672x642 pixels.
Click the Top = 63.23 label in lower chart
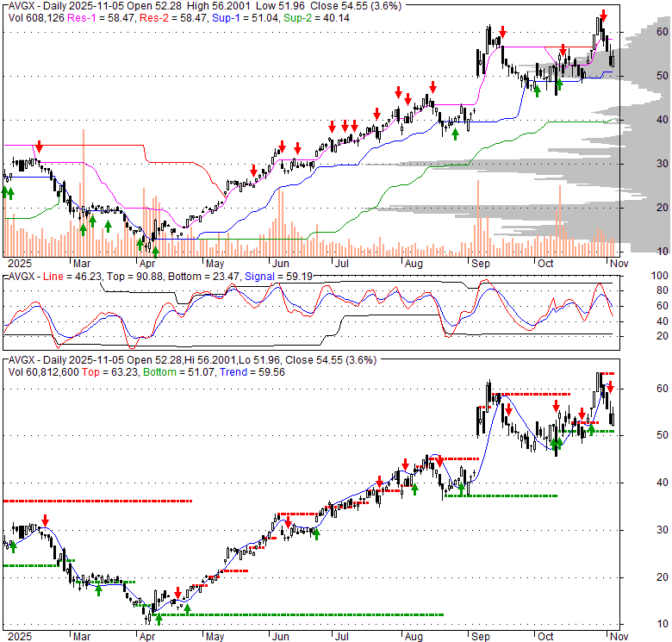point(109,372)
